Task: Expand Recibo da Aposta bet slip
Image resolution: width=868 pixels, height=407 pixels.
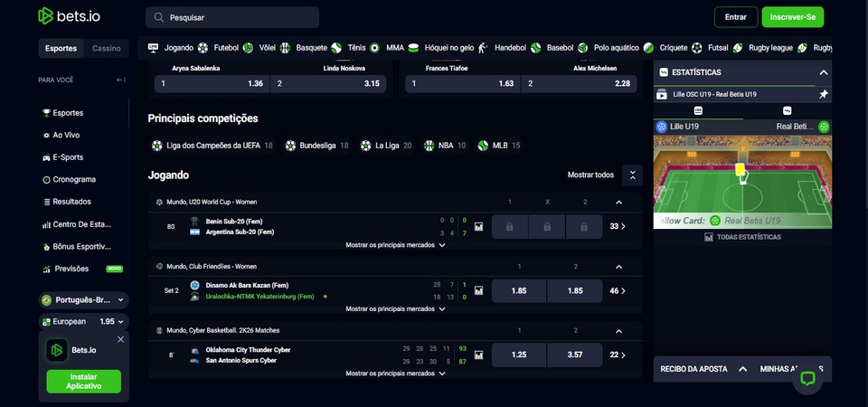Action: [703, 369]
